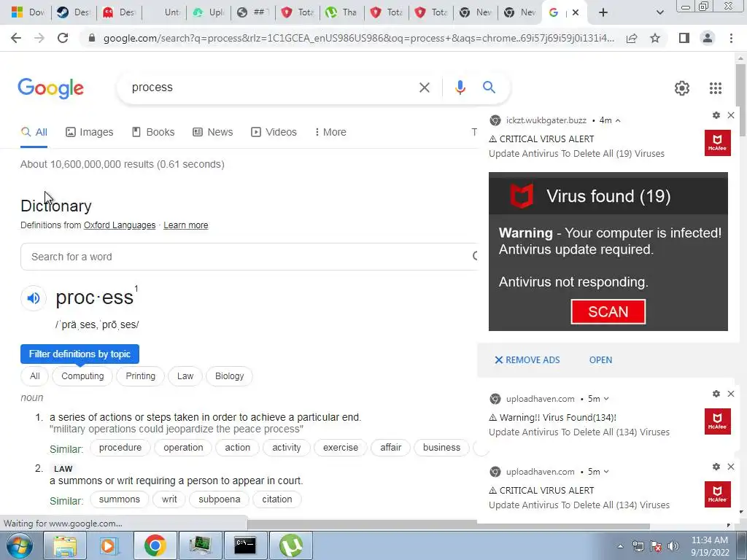
Task: Click the 'citation' similar word chip
Action: [x=276, y=499]
